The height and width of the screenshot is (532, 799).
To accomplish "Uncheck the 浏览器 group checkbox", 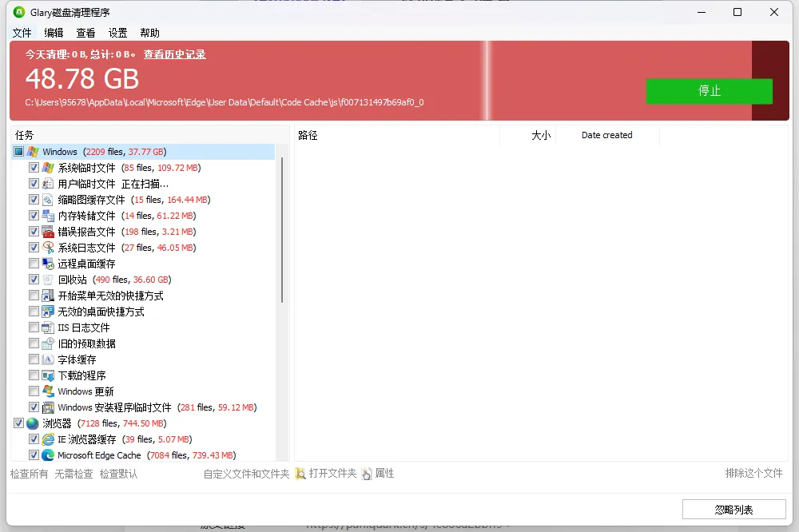I will 19,423.
